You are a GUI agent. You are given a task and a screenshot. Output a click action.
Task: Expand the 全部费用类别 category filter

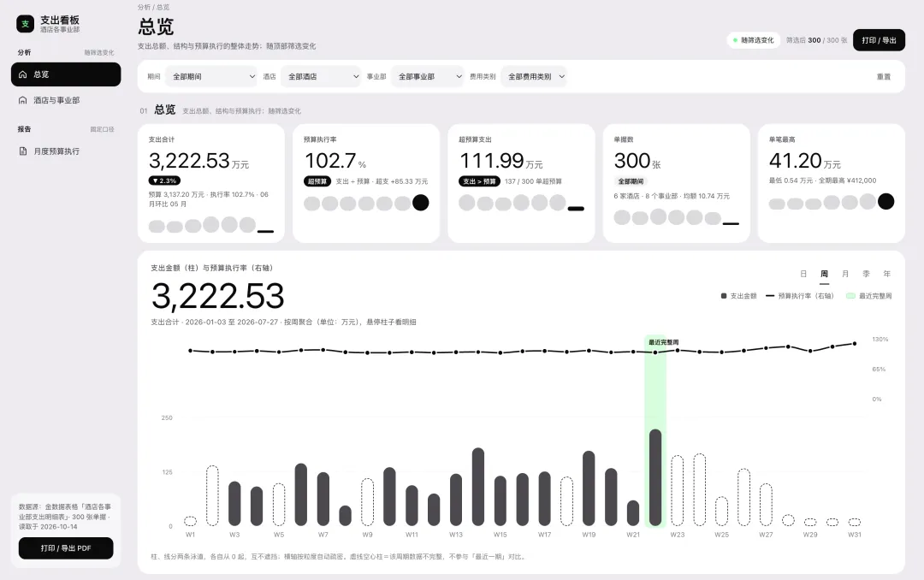(534, 77)
